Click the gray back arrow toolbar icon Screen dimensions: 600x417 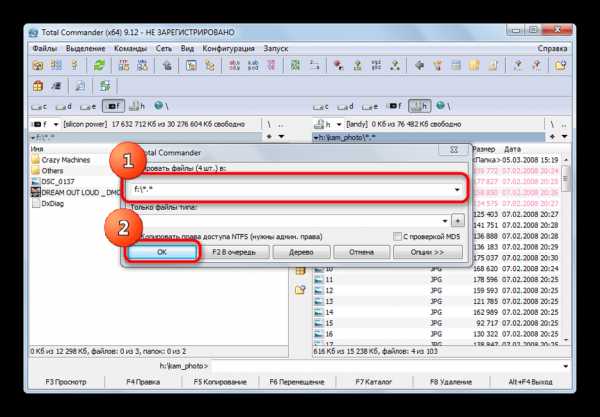419,66
